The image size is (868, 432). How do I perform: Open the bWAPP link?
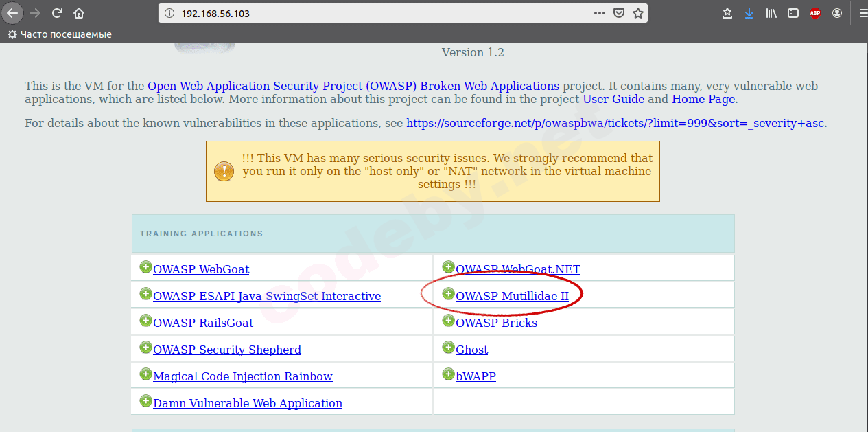point(476,376)
